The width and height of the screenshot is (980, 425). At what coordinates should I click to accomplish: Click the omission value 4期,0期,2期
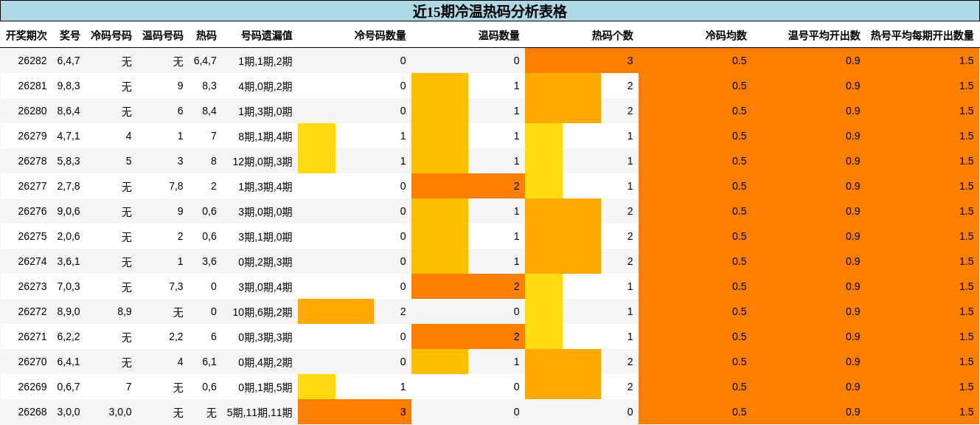(x=265, y=86)
